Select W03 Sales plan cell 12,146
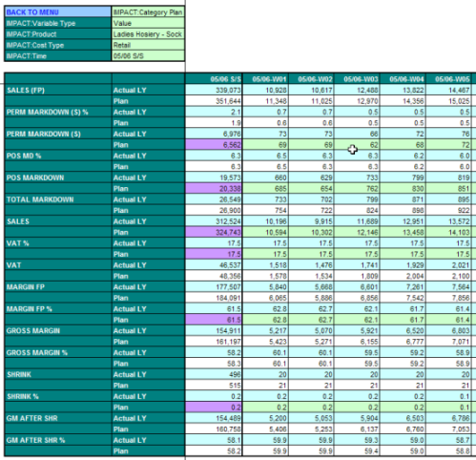The image size is (476, 460). (x=357, y=232)
